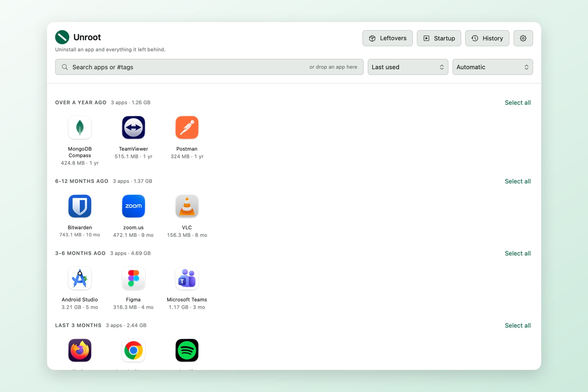Click the 'Microsoft Teams' app name
Screen dimensions: 588x392
pos(187,299)
